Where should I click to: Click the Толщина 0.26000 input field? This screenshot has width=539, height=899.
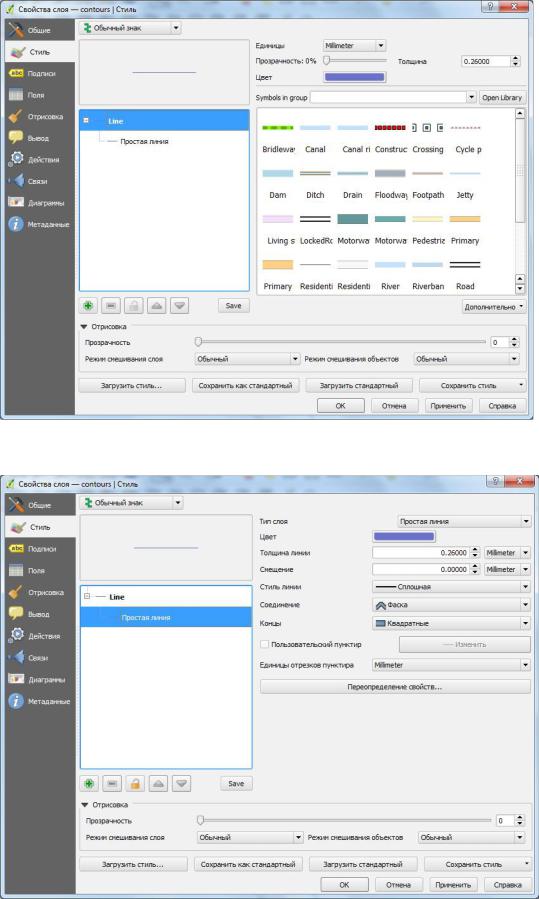[x=486, y=61]
